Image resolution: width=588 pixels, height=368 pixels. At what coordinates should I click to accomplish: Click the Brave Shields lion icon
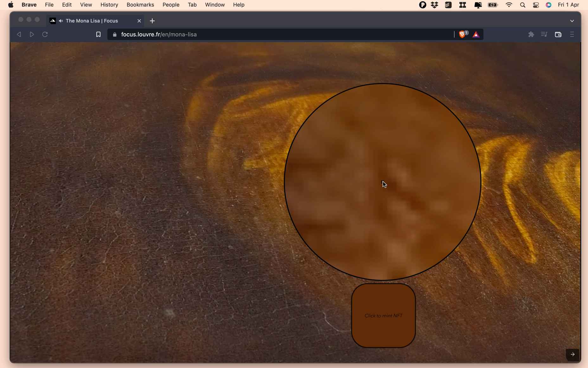tap(463, 34)
